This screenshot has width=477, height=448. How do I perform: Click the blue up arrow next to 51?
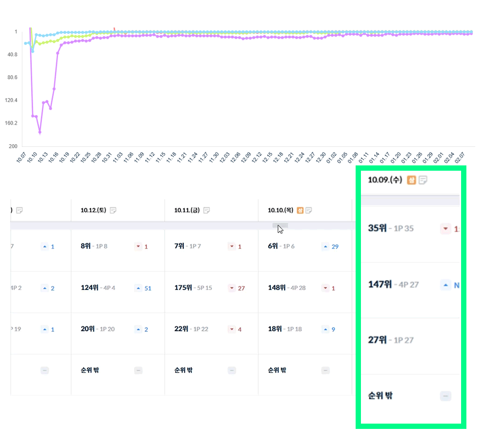click(x=138, y=288)
